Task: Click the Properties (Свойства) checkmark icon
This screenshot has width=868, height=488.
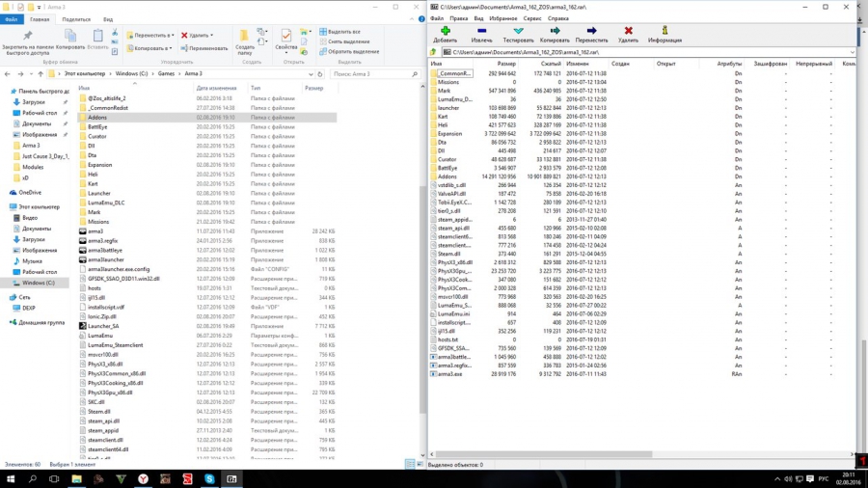Action: [286, 36]
